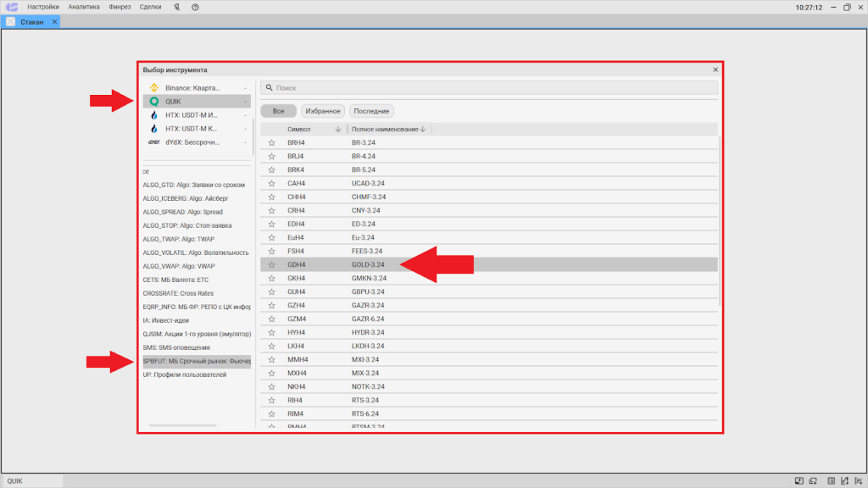This screenshot has height=488, width=868.
Task: Click the app logo icon in the menu bar
Action: click(x=12, y=7)
